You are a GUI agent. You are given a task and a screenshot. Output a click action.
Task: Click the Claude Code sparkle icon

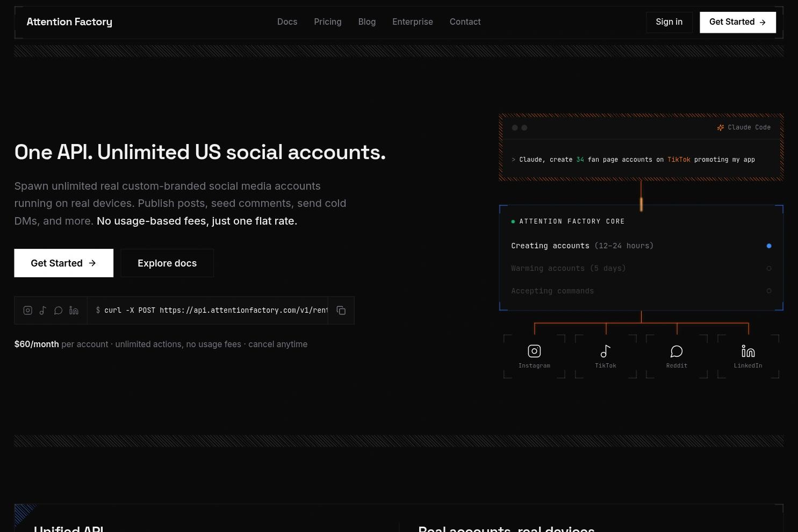pyautogui.click(x=721, y=128)
